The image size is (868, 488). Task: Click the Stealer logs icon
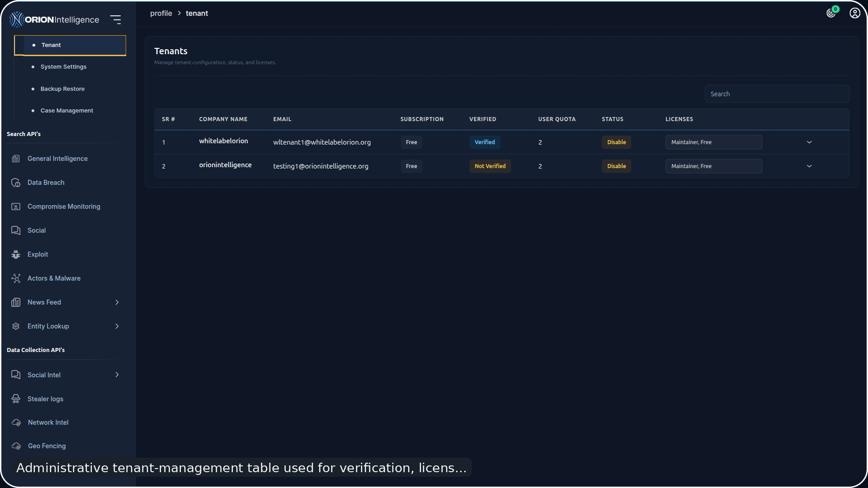pyautogui.click(x=16, y=399)
